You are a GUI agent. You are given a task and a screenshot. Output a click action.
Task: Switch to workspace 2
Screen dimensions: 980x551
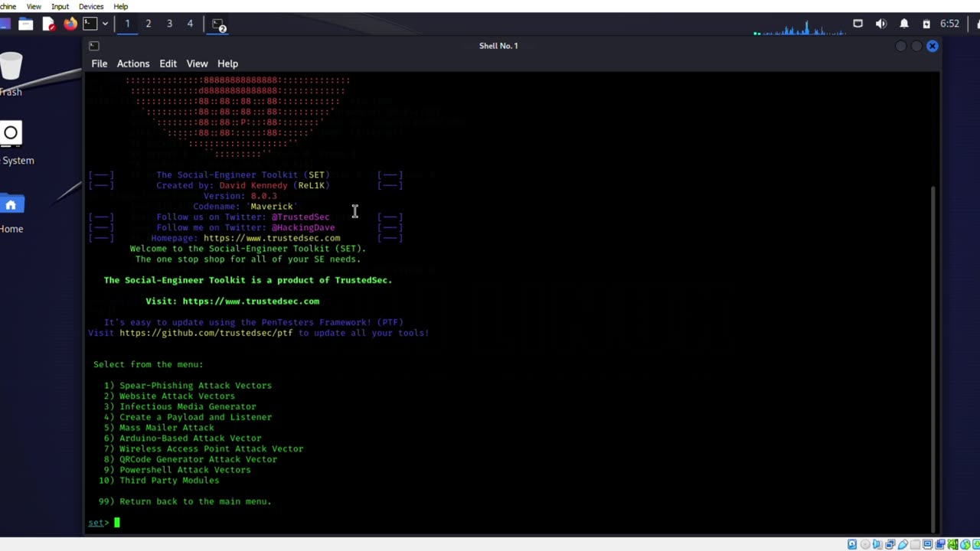(148, 24)
